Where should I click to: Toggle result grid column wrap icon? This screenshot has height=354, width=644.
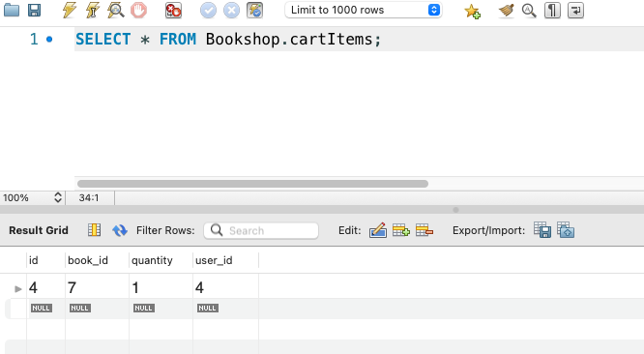click(94, 230)
